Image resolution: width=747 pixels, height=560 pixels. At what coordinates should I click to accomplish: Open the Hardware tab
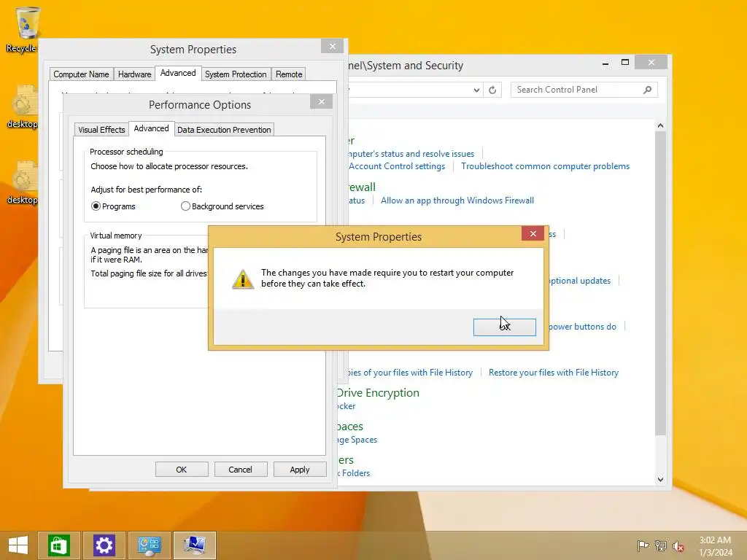click(134, 74)
